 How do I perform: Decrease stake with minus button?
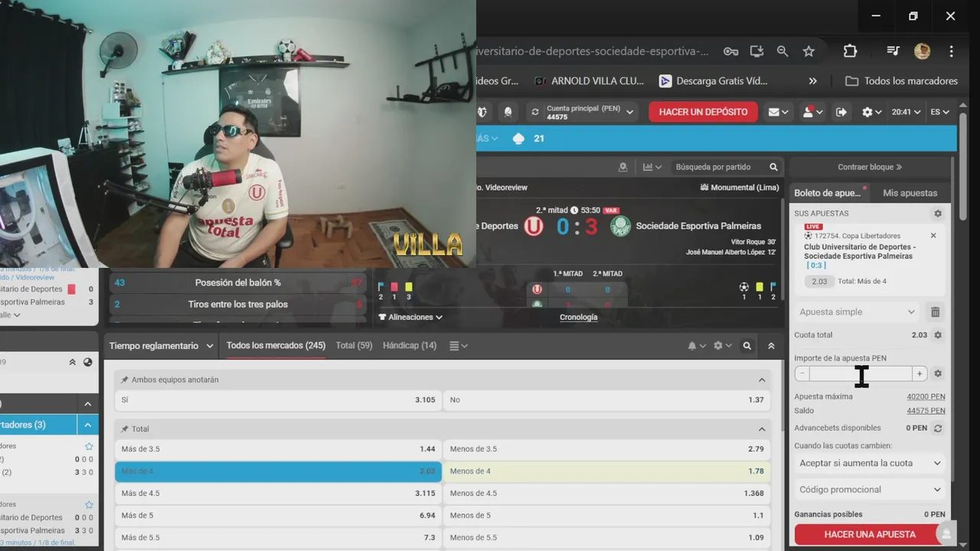[802, 373]
